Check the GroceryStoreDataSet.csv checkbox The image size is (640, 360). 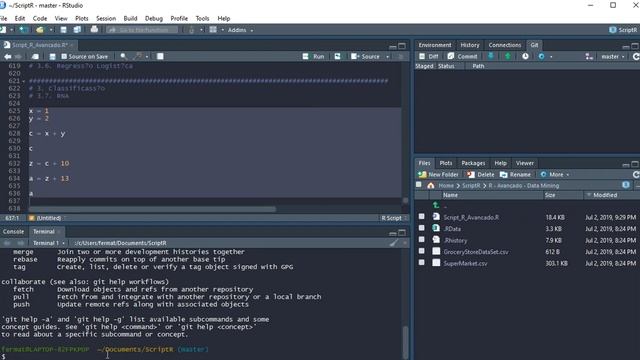pos(422,251)
